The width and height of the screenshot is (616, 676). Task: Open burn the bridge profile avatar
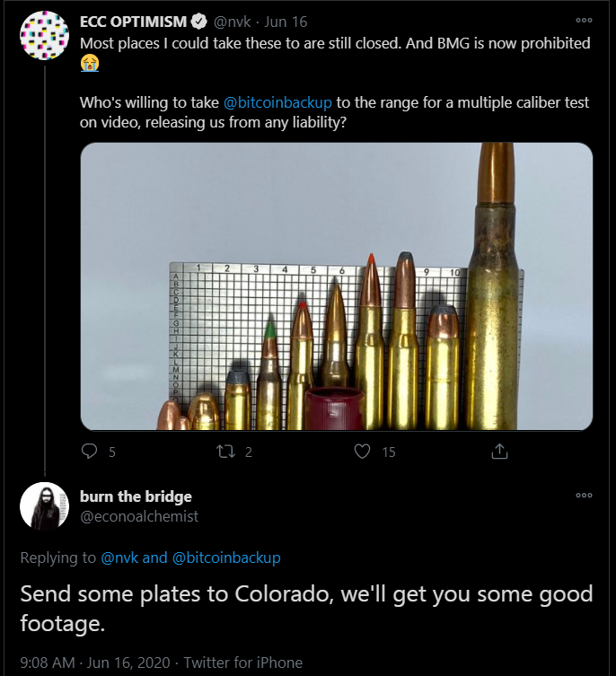[44, 506]
